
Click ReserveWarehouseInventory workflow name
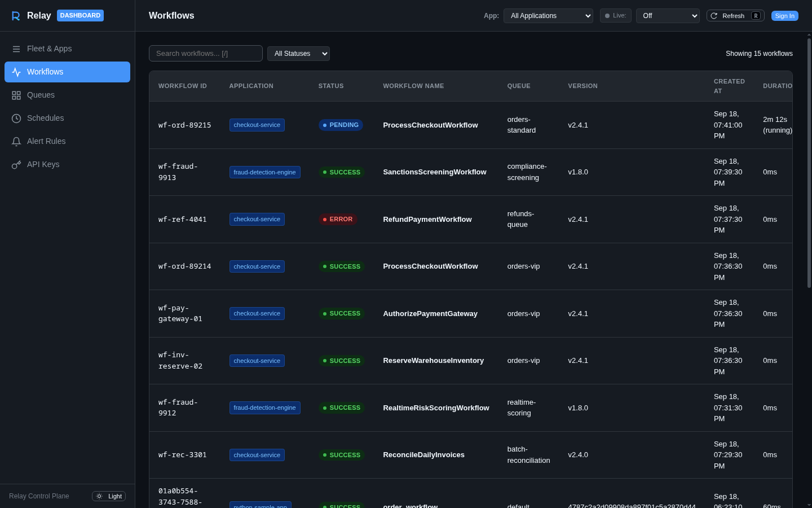tap(434, 360)
